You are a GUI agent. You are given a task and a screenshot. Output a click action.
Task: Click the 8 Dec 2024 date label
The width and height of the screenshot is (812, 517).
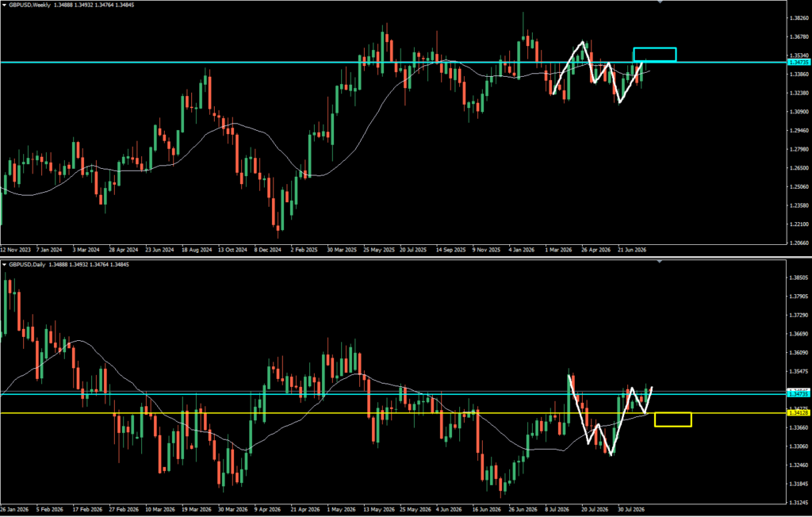(270, 250)
